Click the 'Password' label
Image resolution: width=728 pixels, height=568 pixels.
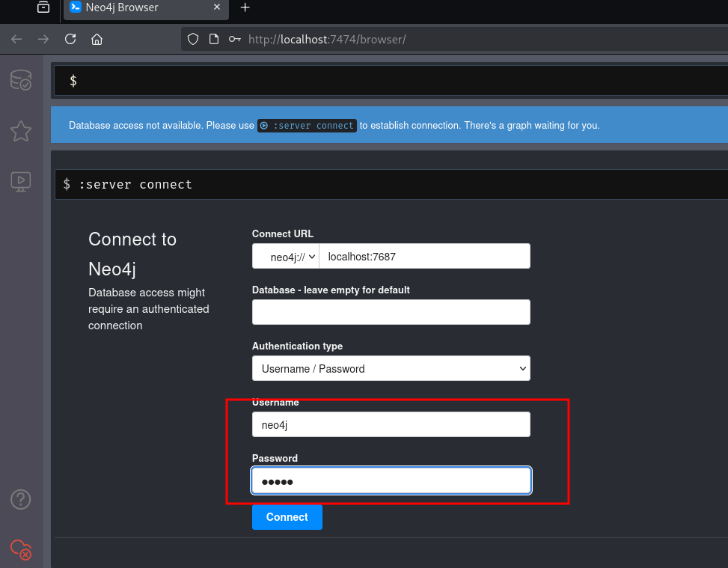[275, 459]
